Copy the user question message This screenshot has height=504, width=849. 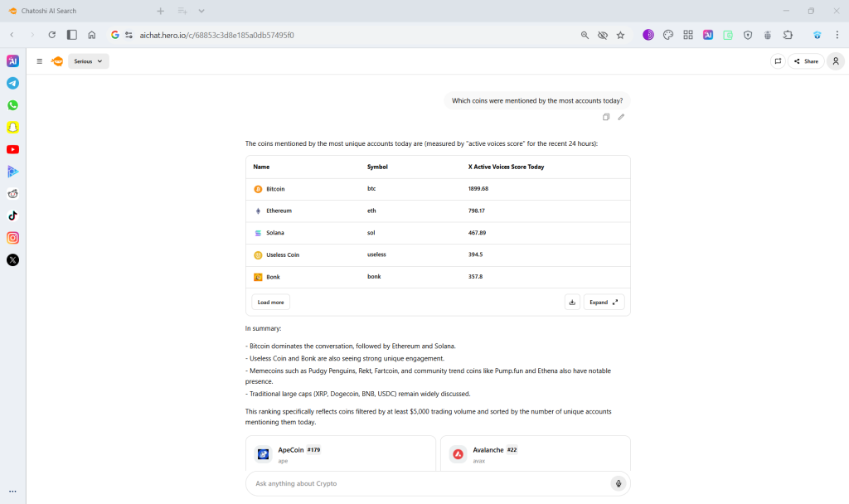tap(606, 117)
